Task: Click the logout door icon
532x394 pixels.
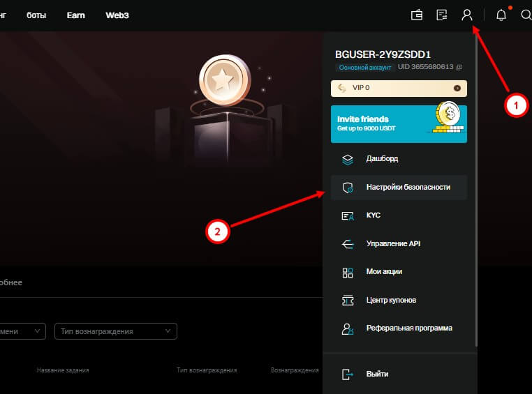Action: 348,374
